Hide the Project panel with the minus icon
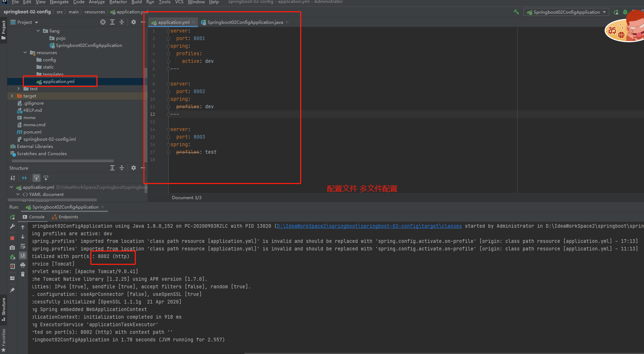Screen dimensions: 644x354 [143, 22]
